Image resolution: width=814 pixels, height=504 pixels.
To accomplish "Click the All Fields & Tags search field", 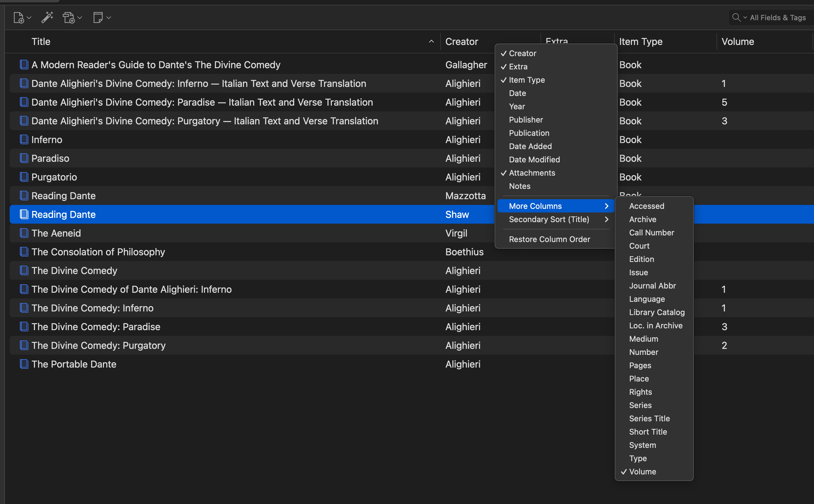I will coord(777,17).
